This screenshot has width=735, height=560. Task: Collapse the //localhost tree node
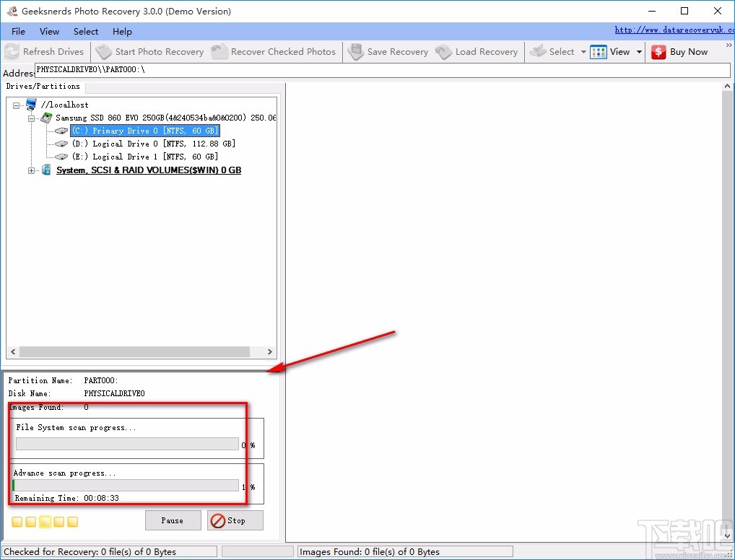(x=17, y=105)
